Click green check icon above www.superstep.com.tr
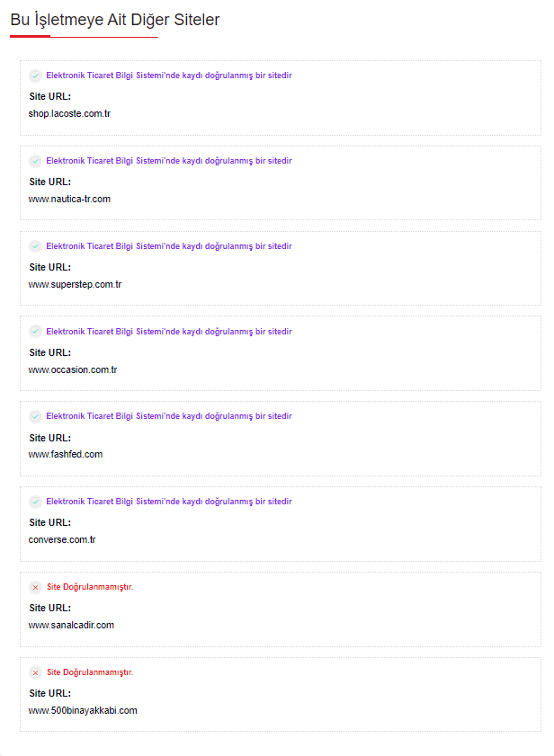Viewport: 554px width, 756px height. (35, 246)
